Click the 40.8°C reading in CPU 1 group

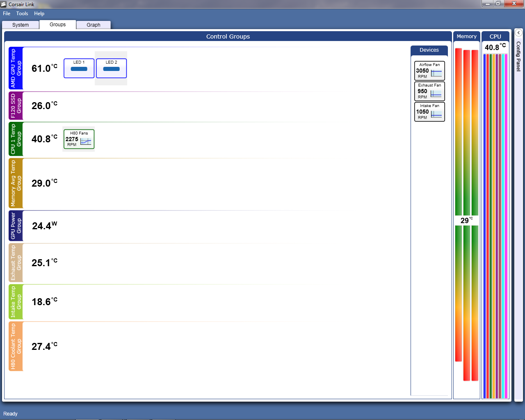[x=44, y=139]
